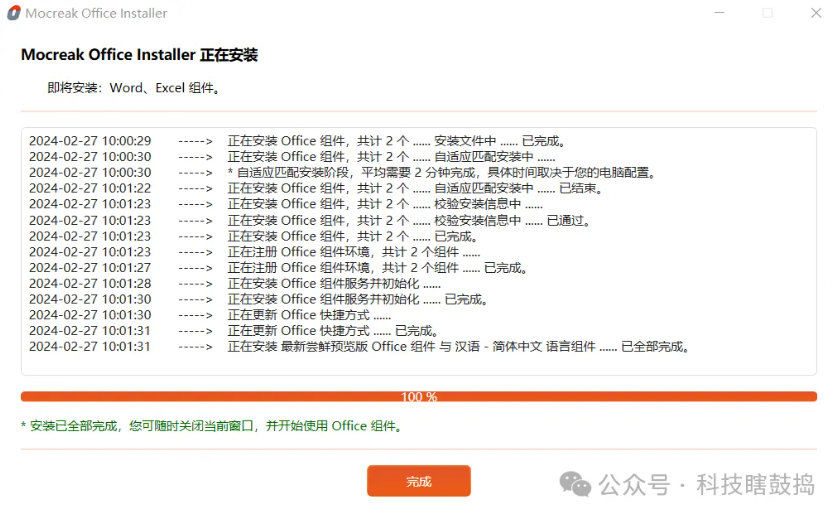Click the 100 % progress bar
The width and height of the screenshot is (833, 508).
coord(419,396)
